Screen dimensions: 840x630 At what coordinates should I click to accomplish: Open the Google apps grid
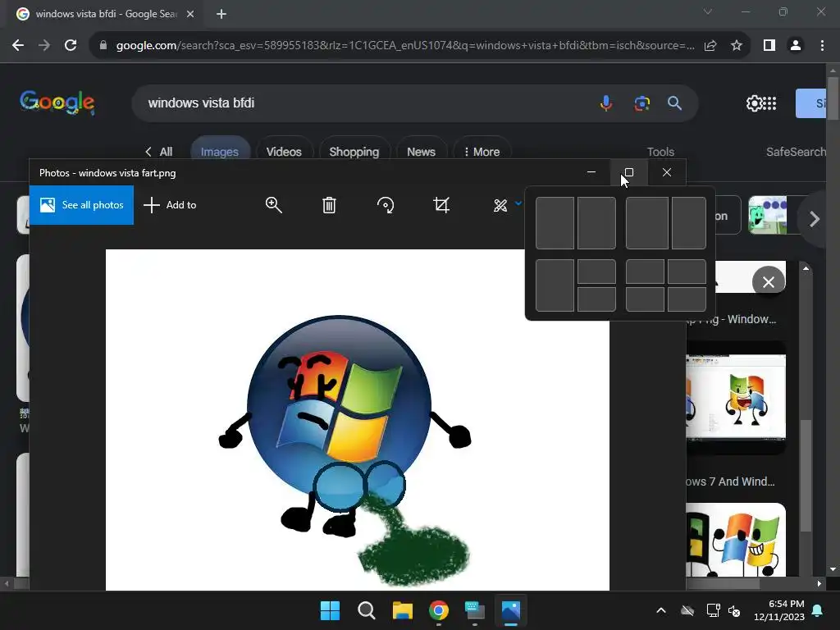769,103
